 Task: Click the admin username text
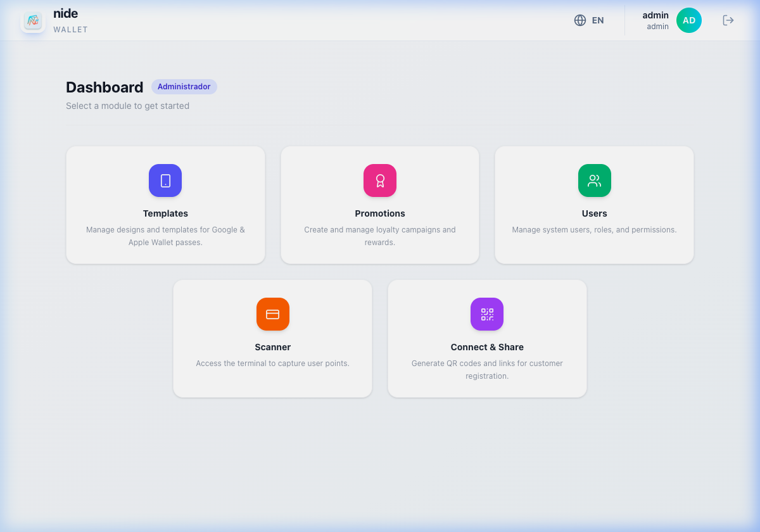coord(655,15)
